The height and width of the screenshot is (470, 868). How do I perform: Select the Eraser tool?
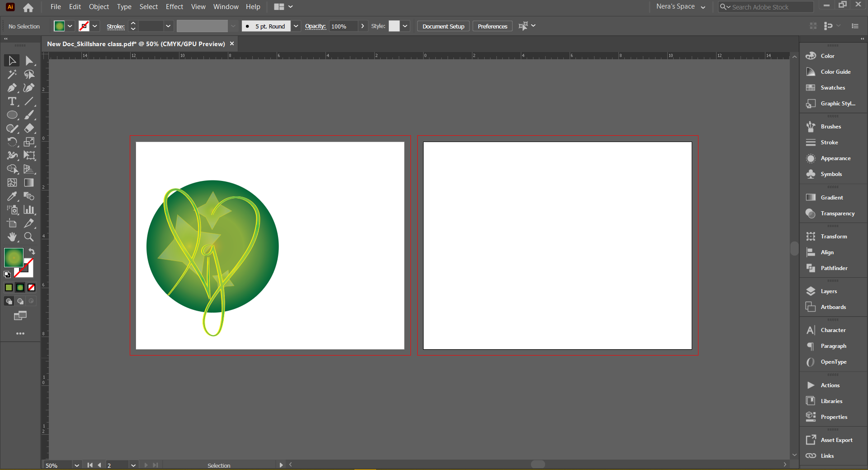[29, 128]
